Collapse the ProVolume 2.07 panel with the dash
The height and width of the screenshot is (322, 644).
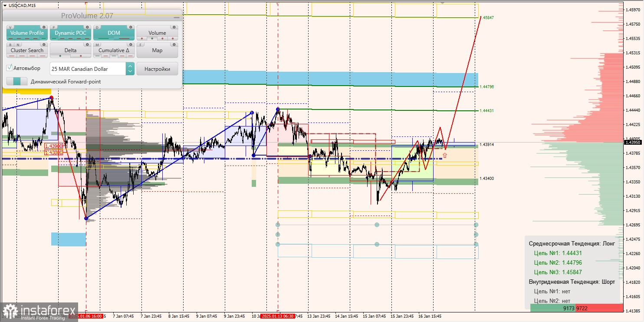176,17
